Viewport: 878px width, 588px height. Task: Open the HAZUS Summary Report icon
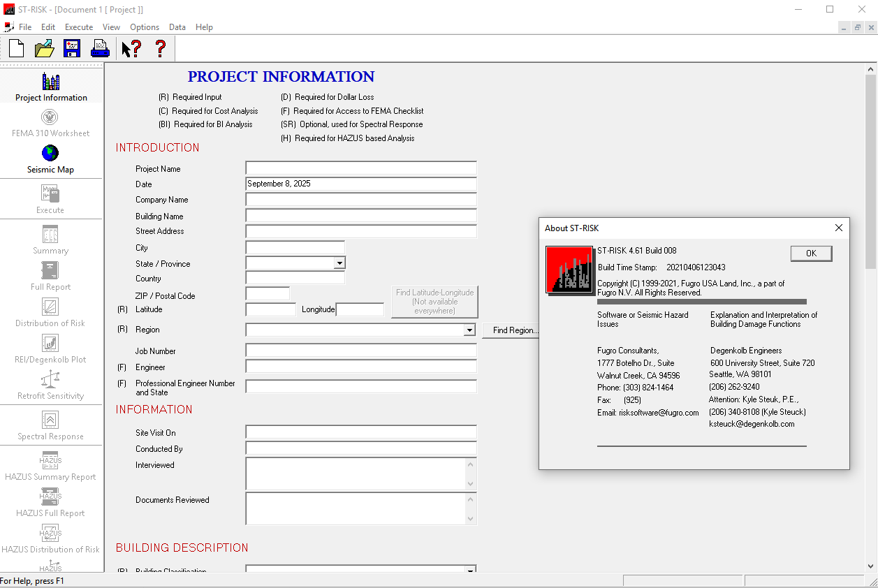(50, 460)
